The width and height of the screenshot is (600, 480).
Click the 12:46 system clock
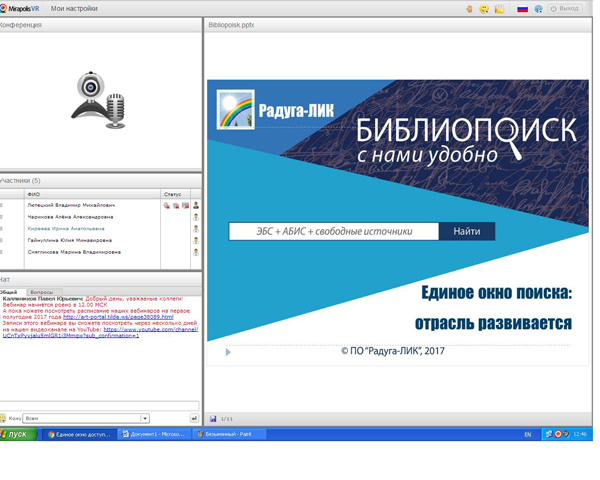[x=580, y=434]
